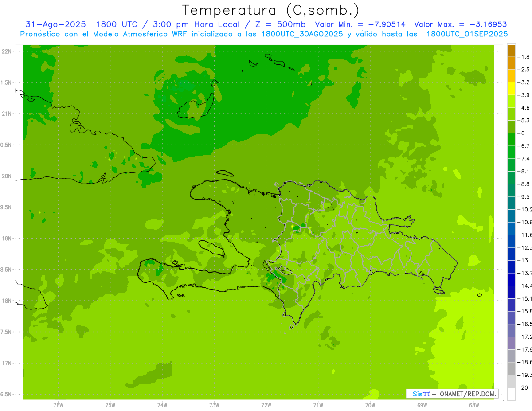Image resolution: width=532 pixels, height=411 pixels.
Task: Click the colorbar label "-3.9"
Action: 524,95
